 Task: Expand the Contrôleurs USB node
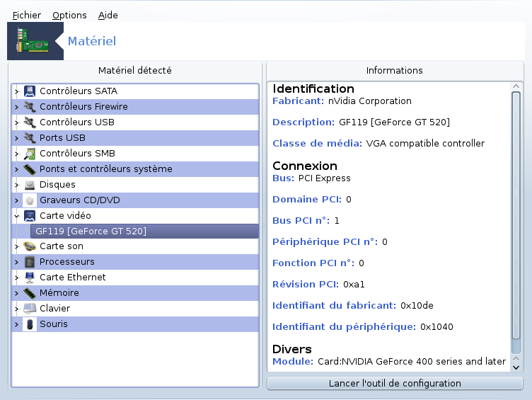(x=17, y=122)
